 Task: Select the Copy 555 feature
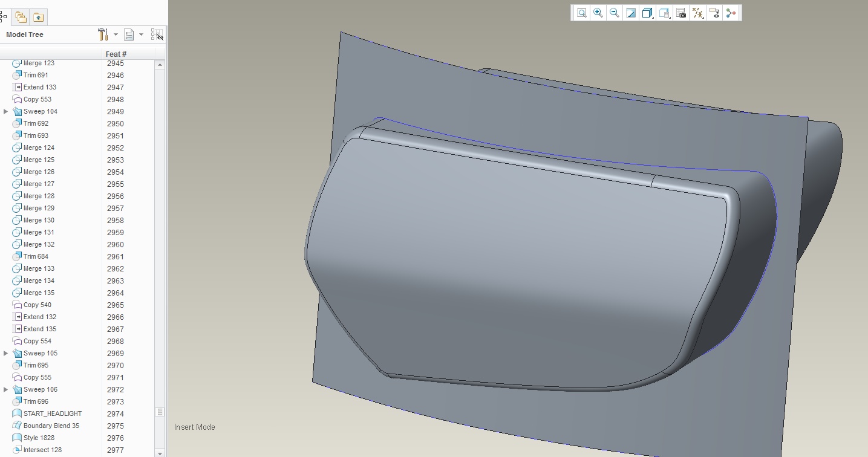pyautogui.click(x=38, y=377)
